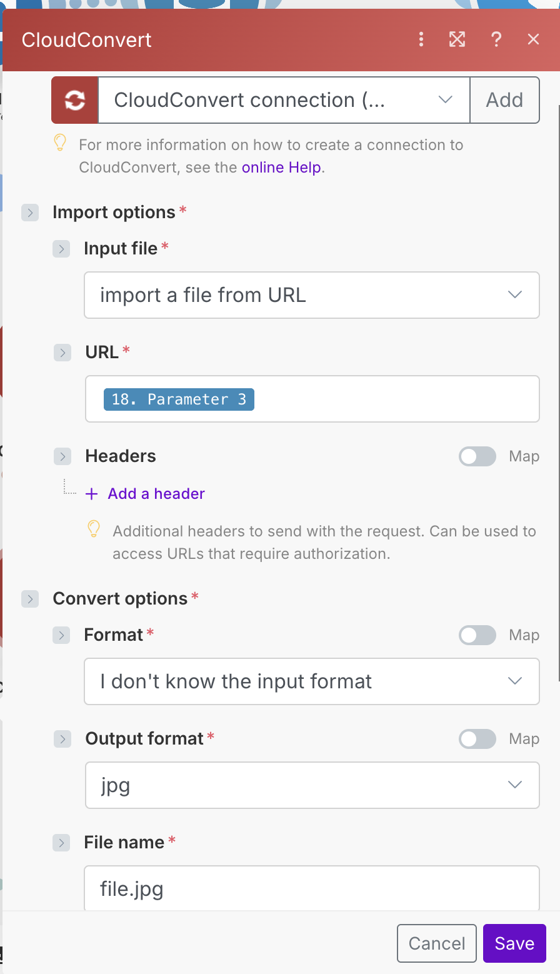Collapse the Import options section
The height and width of the screenshot is (974, 560).
pos(30,213)
